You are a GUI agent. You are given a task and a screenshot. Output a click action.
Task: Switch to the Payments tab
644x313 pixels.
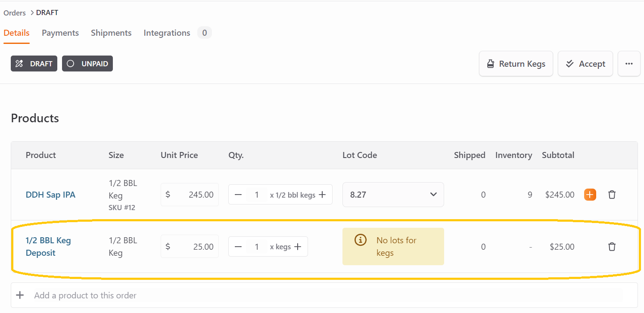(60, 33)
